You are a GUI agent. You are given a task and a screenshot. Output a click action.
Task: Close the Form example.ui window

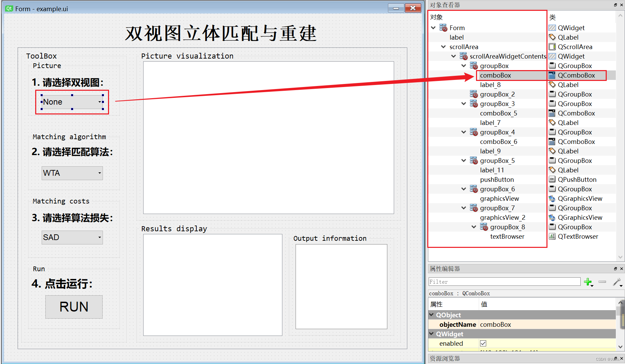413,8
